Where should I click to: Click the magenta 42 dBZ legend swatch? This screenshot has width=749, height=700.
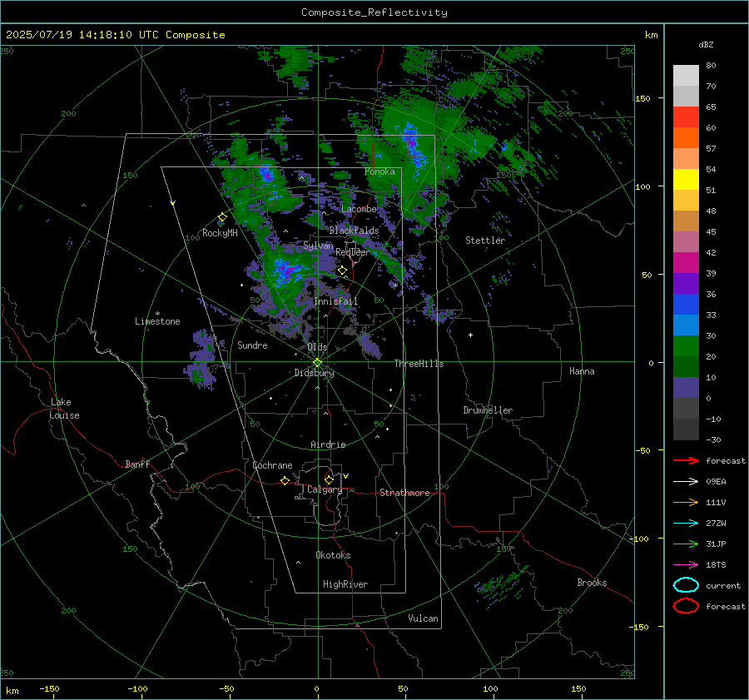[x=686, y=262]
